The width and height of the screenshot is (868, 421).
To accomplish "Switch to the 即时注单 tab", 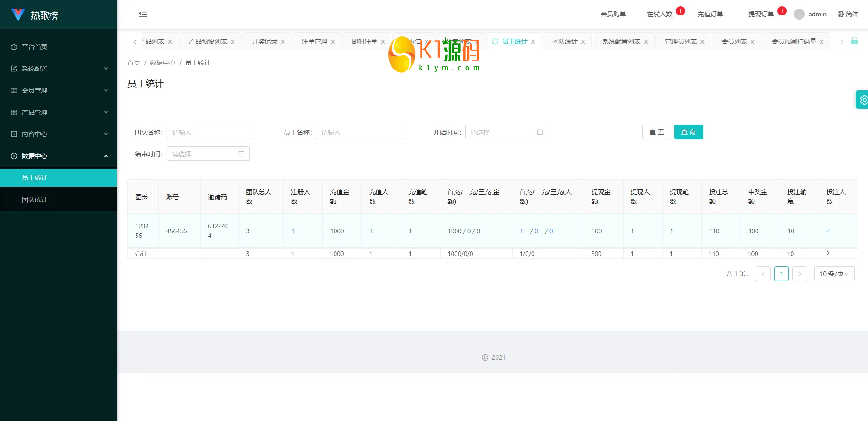I will tap(364, 41).
